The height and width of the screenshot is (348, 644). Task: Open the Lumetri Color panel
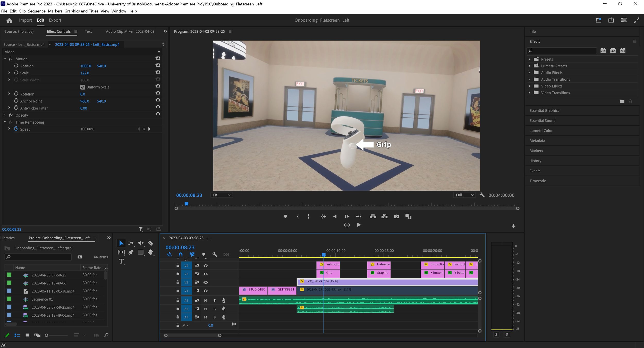tap(541, 130)
